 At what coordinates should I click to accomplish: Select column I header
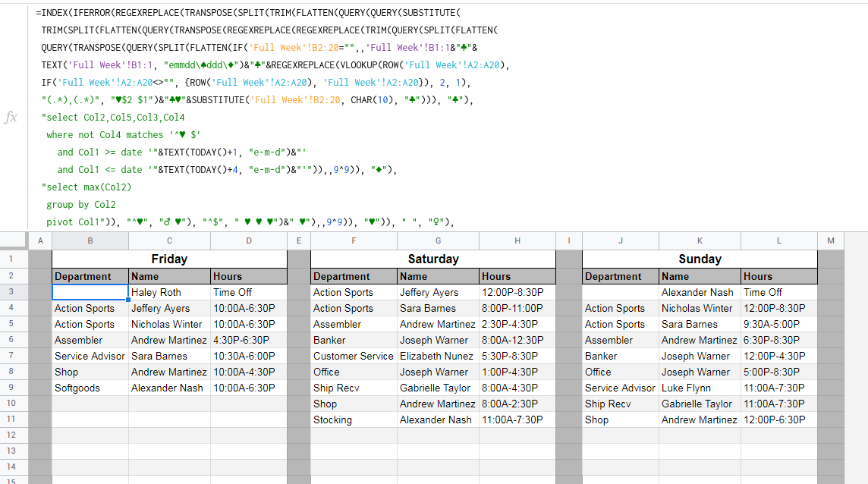tap(568, 240)
